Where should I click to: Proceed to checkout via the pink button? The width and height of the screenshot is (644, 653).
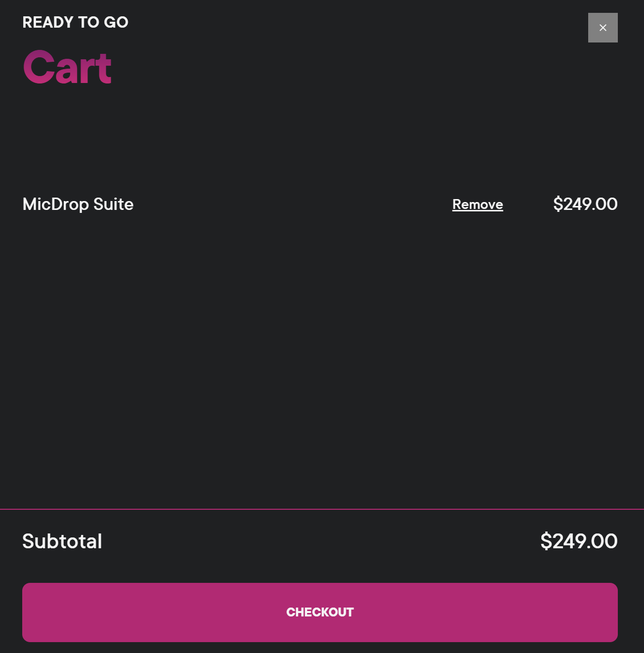(320, 612)
